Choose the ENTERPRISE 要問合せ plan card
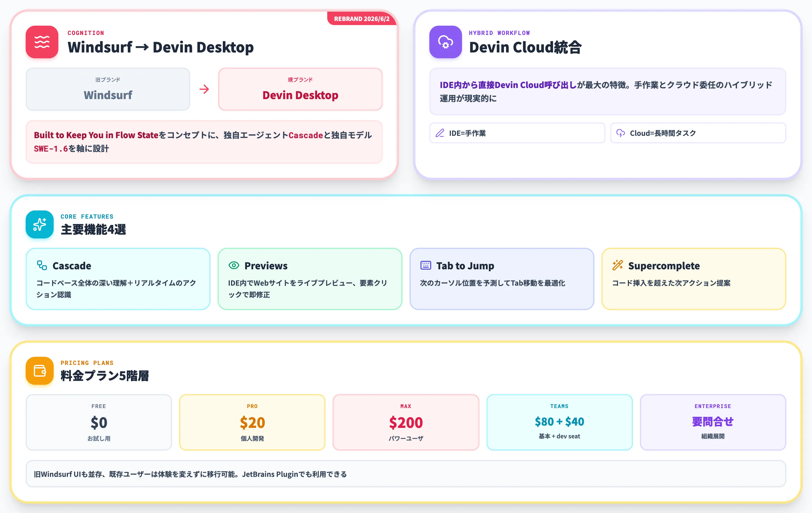Viewport: 812px width, 513px height. (713, 422)
